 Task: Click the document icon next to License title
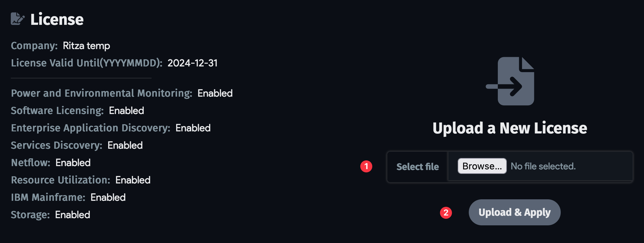tap(17, 19)
